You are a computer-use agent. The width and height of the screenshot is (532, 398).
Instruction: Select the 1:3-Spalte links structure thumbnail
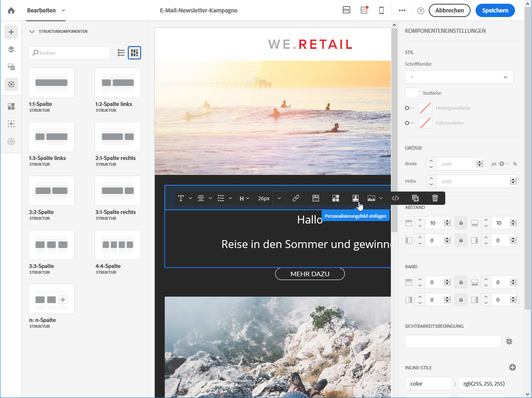tap(51, 137)
